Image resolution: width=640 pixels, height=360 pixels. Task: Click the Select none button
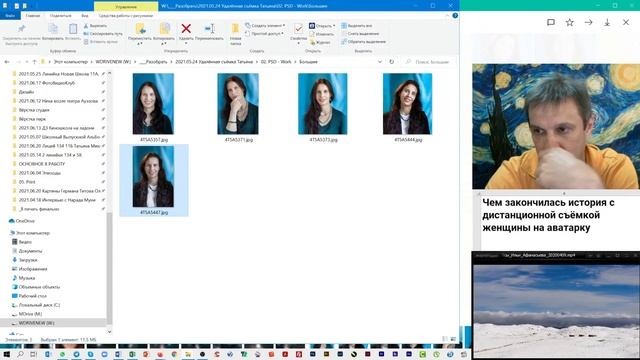[x=360, y=33]
